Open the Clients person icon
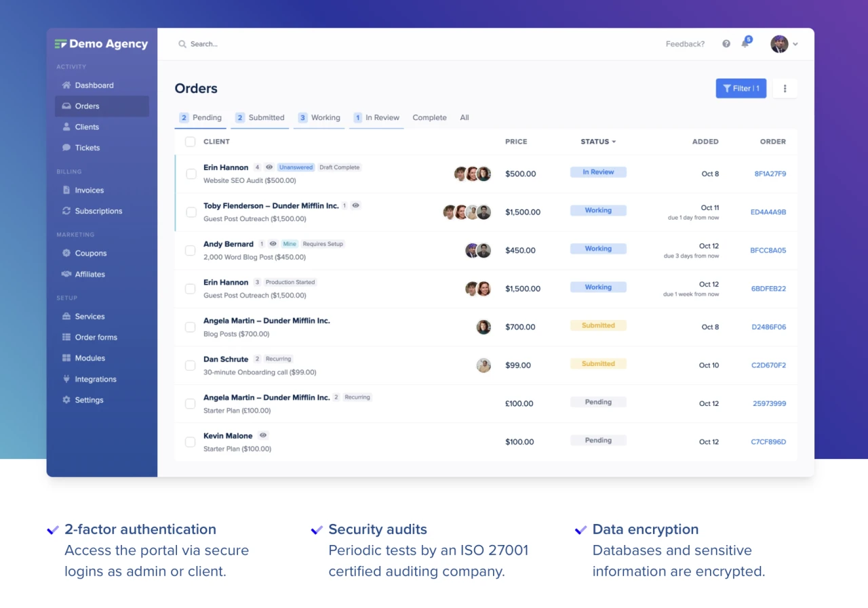The image size is (868, 608). click(x=66, y=127)
